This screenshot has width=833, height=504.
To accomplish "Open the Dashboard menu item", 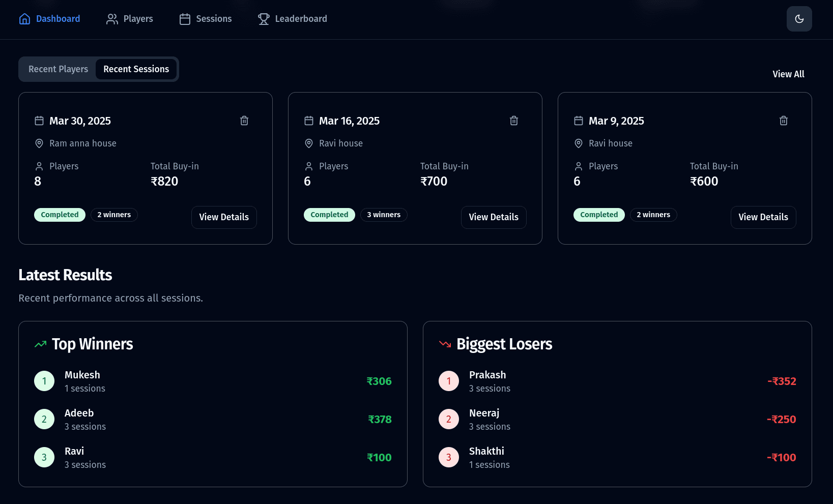I will coord(58,18).
